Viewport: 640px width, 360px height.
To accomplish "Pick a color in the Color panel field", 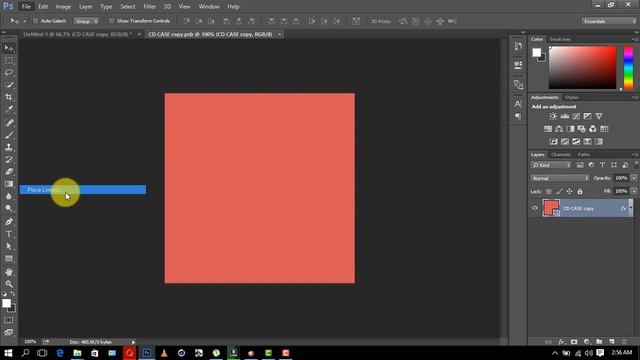I will tap(582, 67).
